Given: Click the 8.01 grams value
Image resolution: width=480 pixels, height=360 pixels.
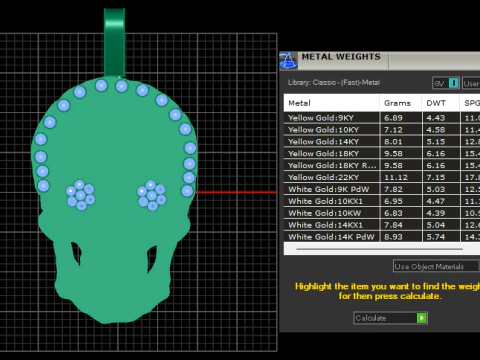Looking at the screenshot, I should tap(393, 142).
